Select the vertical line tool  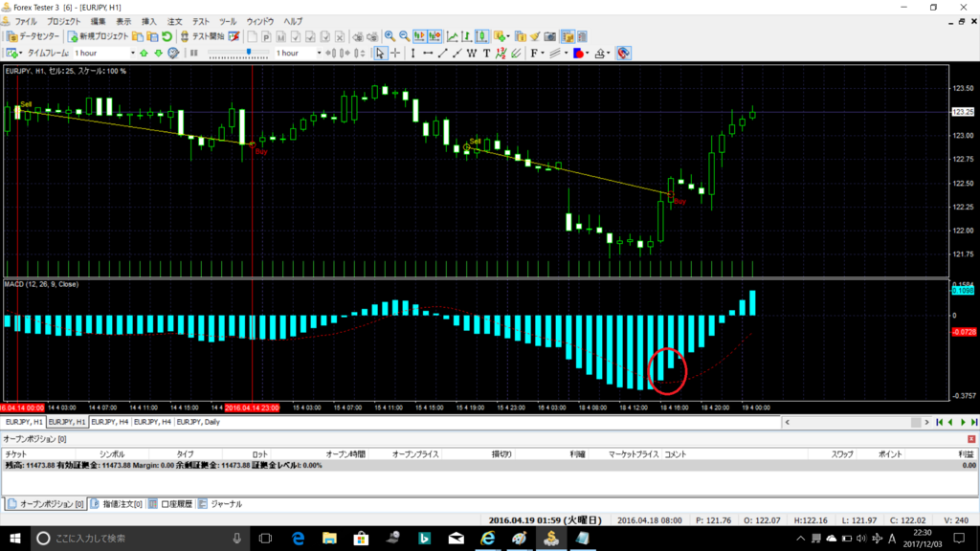(x=412, y=54)
